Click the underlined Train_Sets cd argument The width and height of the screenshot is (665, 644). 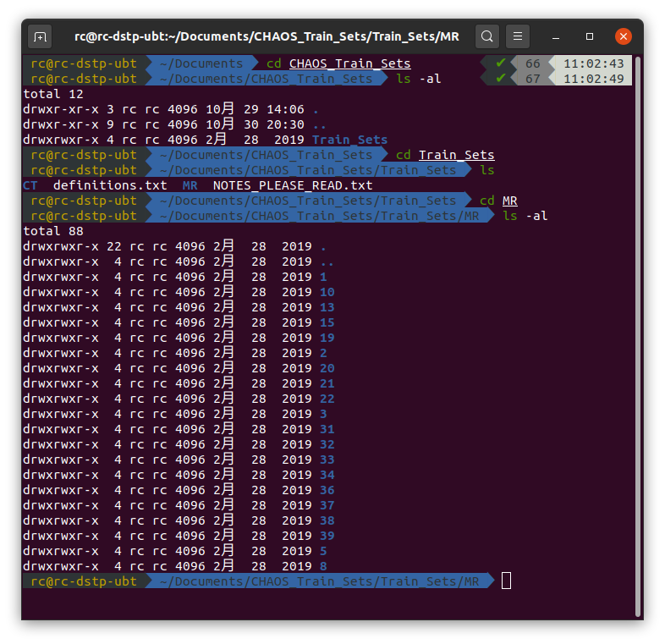[x=456, y=155]
